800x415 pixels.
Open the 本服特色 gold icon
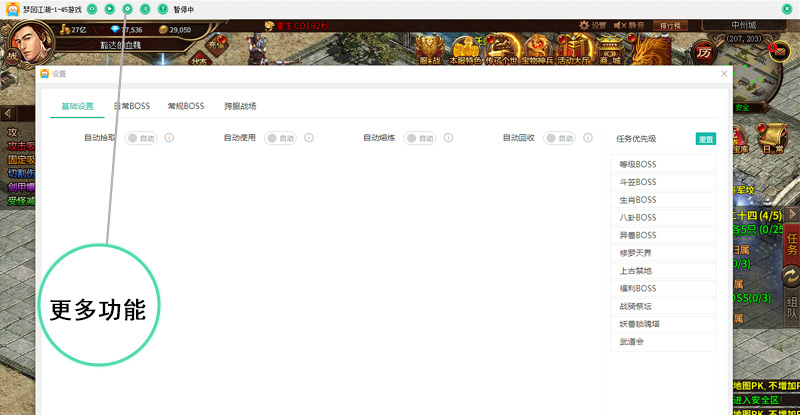[x=461, y=48]
